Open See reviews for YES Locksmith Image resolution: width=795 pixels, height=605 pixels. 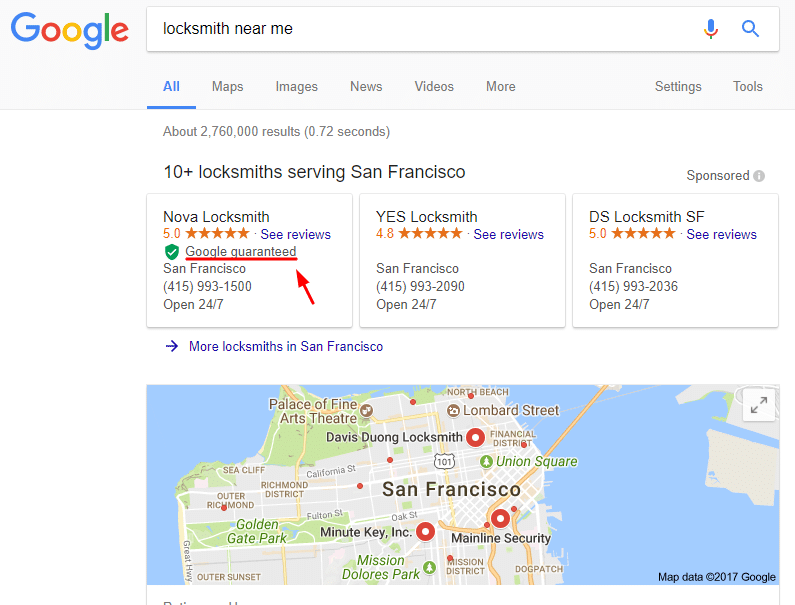tap(508, 234)
